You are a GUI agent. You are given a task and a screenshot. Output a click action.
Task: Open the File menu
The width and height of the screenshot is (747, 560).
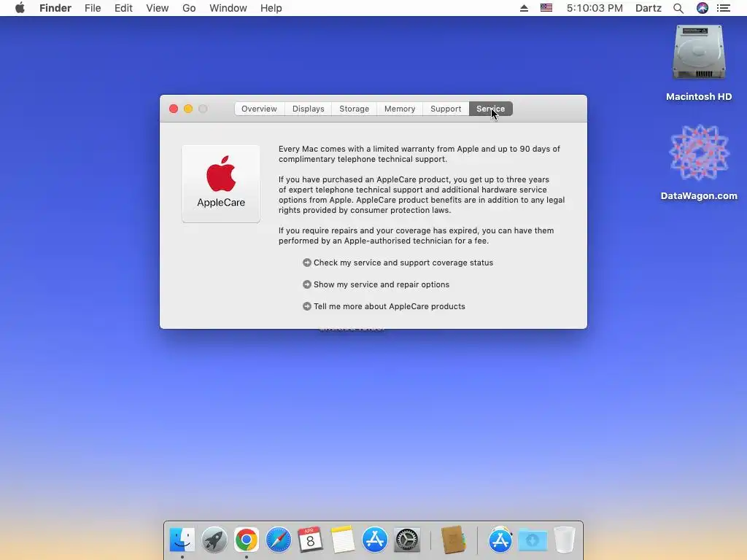pyautogui.click(x=93, y=8)
